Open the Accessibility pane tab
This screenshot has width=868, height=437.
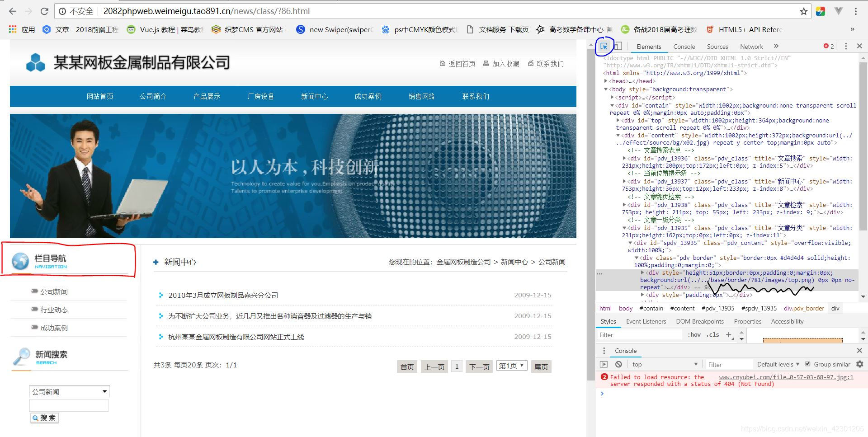[787, 321]
